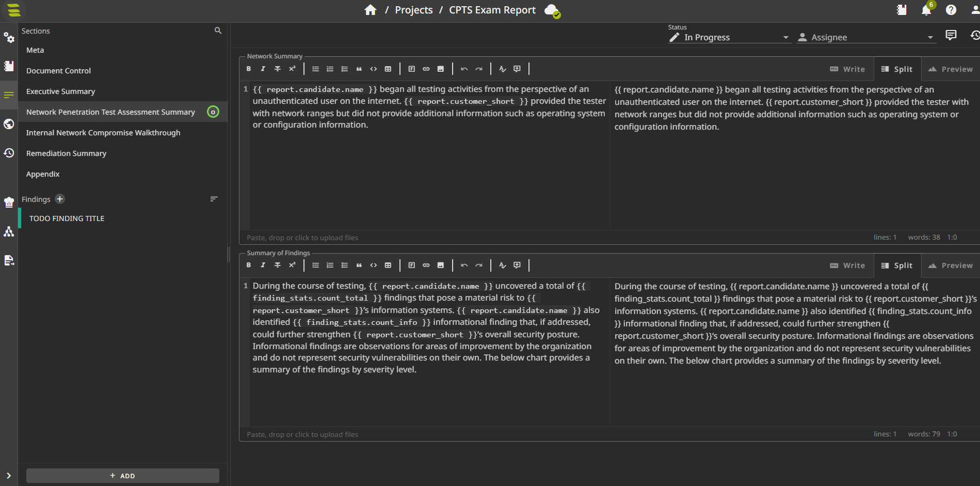The width and height of the screenshot is (980, 486).
Task: Open the Executive Summary section
Action: (x=60, y=91)
